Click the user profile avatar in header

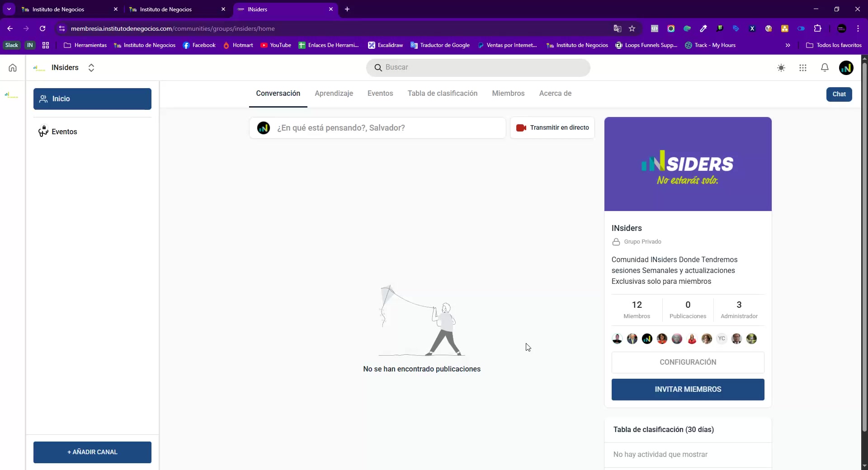coord(846,68)
